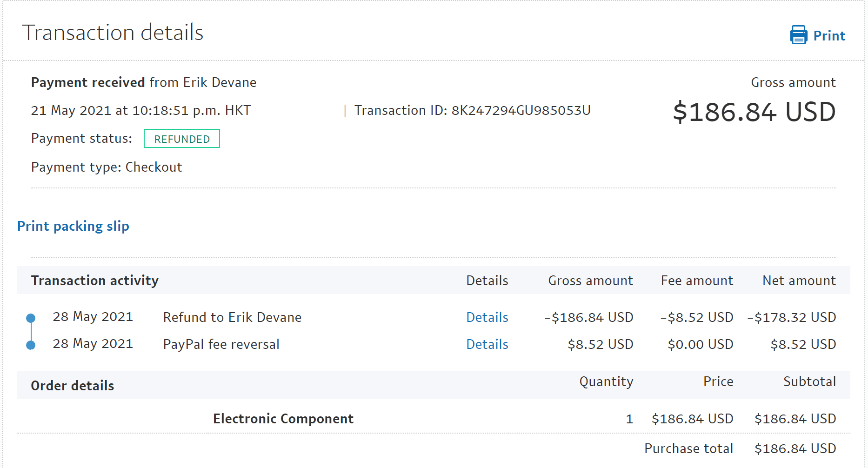The width and height of the screenshot is (868, 468).
Task: Click the Refund to Erik Devane description
Action: coord(232,317)
